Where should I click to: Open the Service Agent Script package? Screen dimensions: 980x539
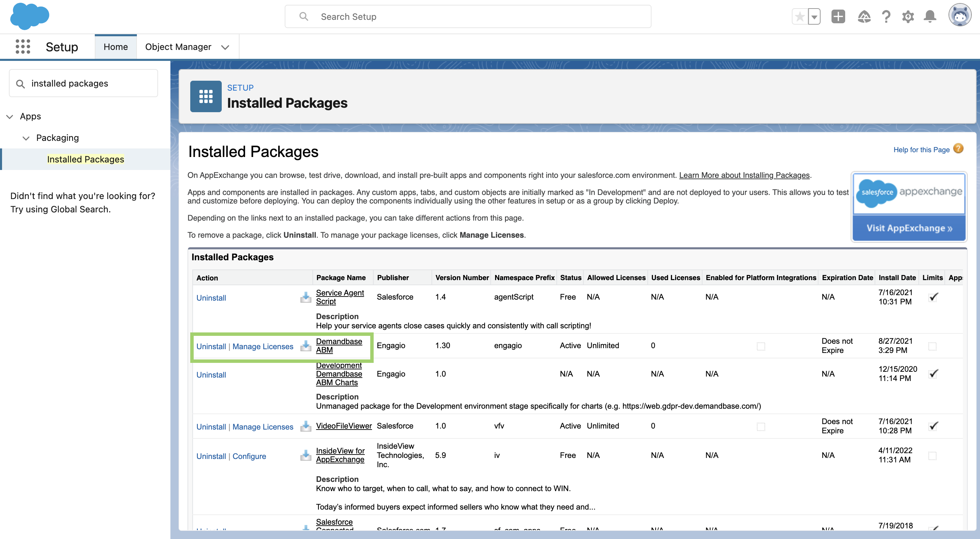point(340,297)
